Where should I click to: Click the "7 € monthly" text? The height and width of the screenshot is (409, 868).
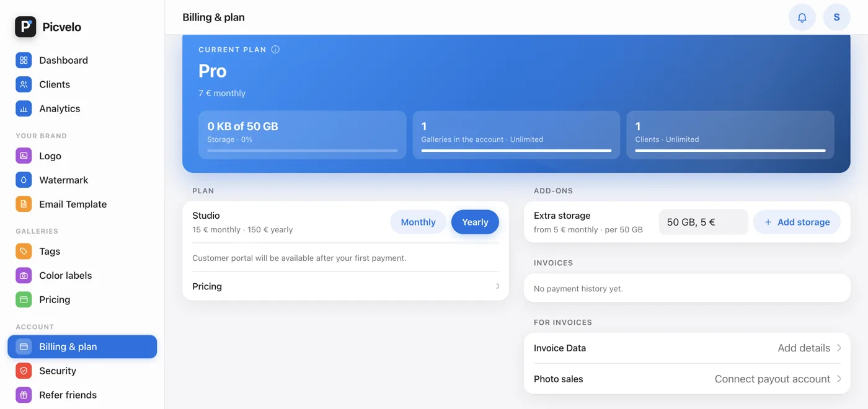pos(222,93)
